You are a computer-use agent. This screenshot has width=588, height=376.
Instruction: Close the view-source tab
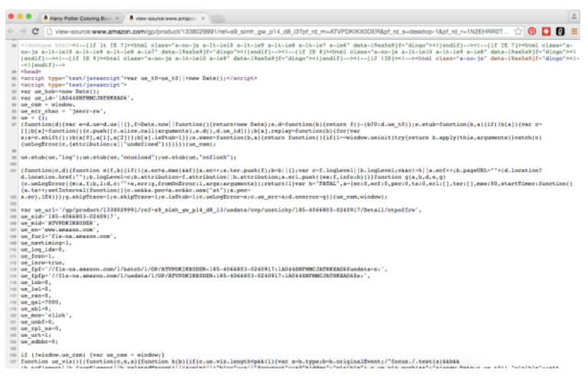pos(202,16)
